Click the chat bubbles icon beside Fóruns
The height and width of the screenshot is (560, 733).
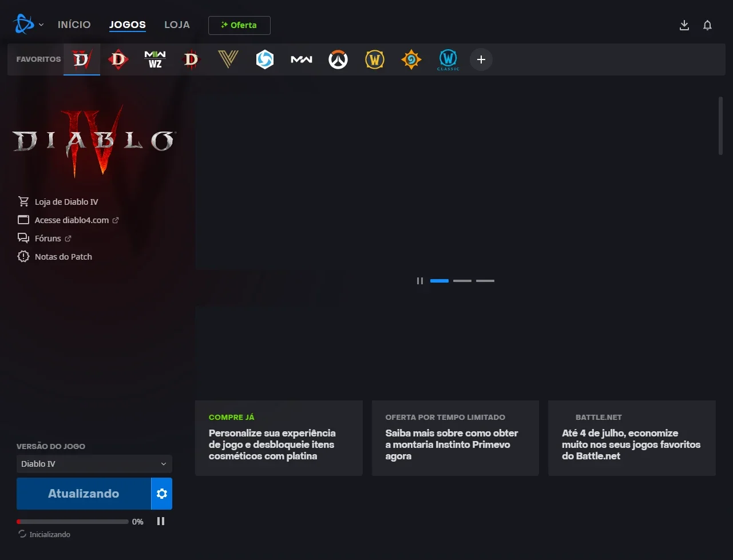point(23,238)
